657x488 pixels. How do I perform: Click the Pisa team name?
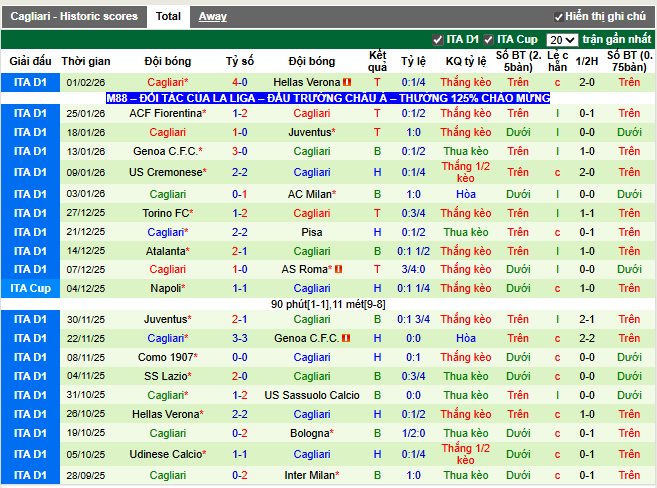pyautogui.click(x=312, y=232)
